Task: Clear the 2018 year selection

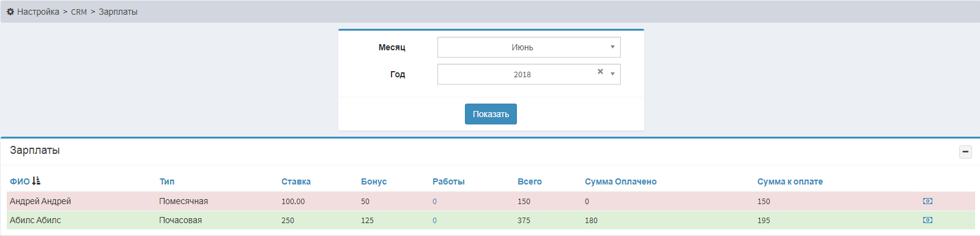Action: click(600, 72)
